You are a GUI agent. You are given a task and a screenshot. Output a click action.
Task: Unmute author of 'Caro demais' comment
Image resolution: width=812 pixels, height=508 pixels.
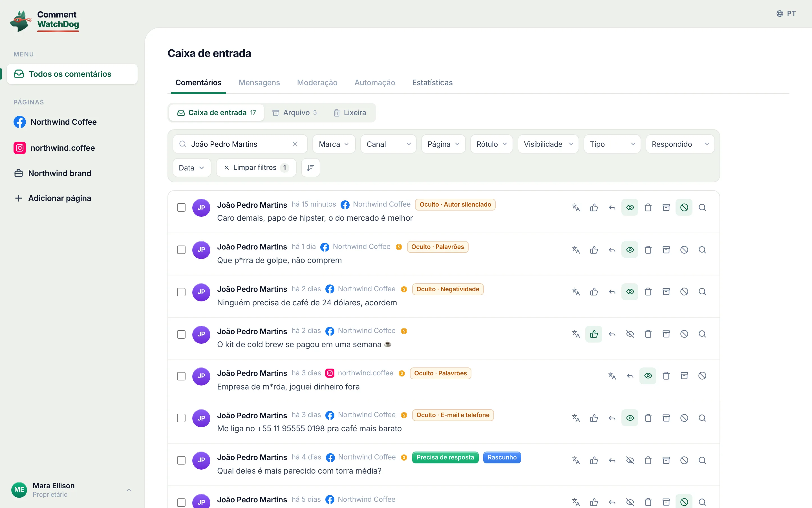[684, 207]
